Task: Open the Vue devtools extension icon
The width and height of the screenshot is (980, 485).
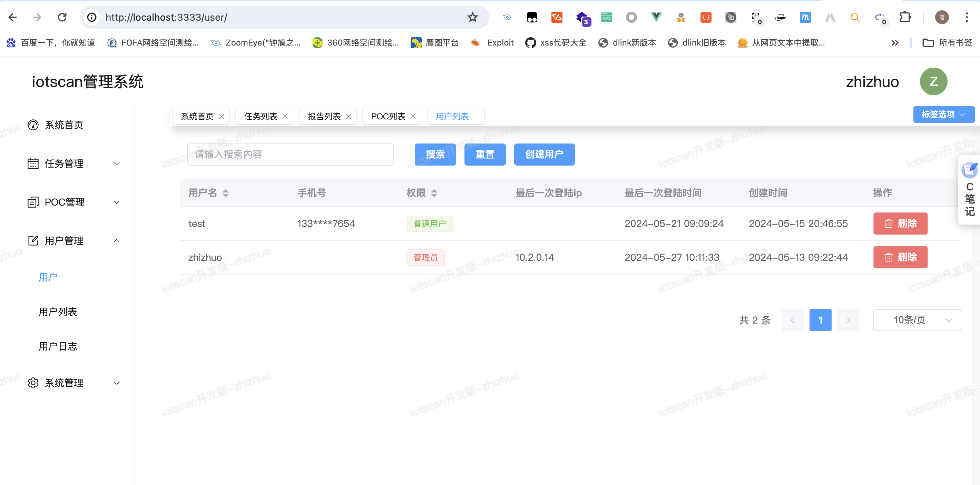Action: click(x=656, y=17)
